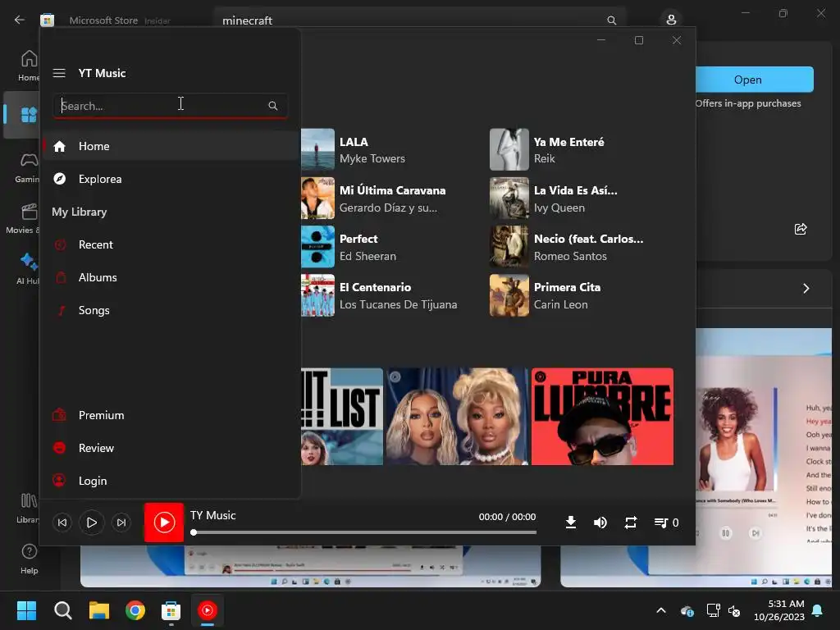Viewport: 840px width, 630px height.
Task: Click the Explorea compass icon
Action: [x=59, y=179]
